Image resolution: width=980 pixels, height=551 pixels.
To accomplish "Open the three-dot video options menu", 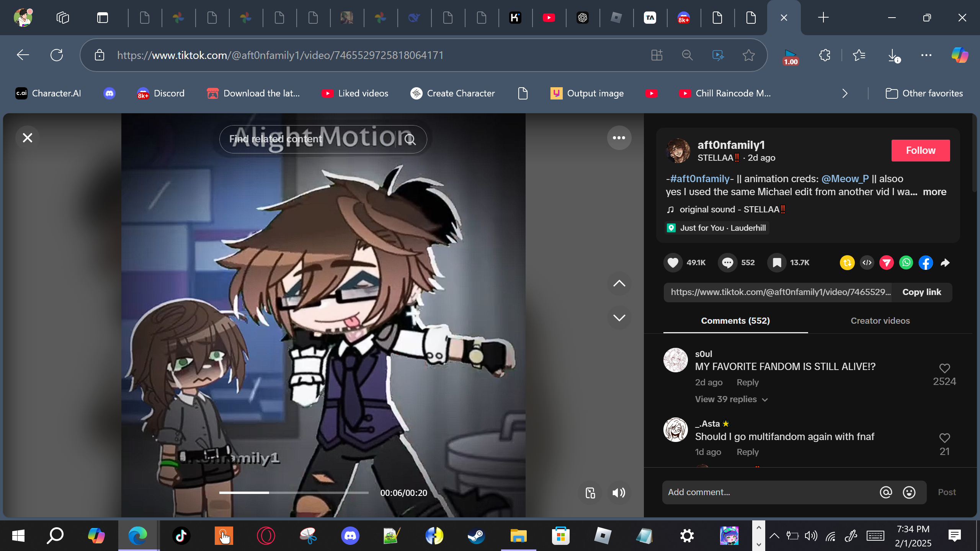I will (619, 138).
